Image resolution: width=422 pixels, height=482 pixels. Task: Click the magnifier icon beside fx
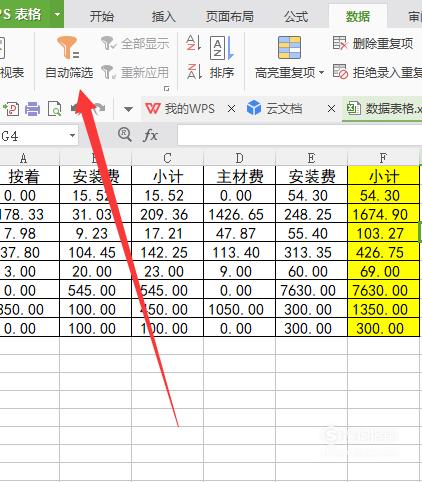[x=125, y=135]
